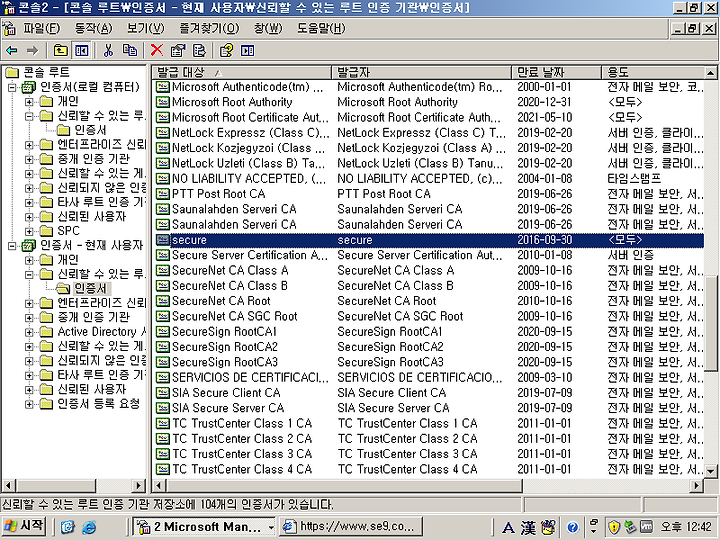Select the NO LIABILITY ACCEPTED certificate row
This screenshot has width=720, height=540.
pos(429,179)
